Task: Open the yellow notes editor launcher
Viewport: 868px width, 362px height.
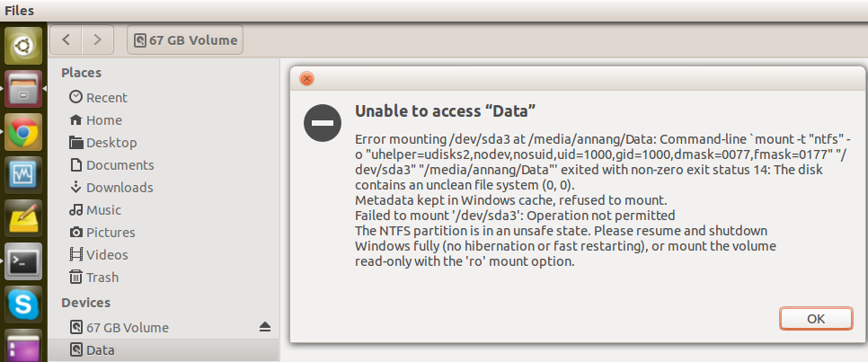Action: click(x=23, y=217)
